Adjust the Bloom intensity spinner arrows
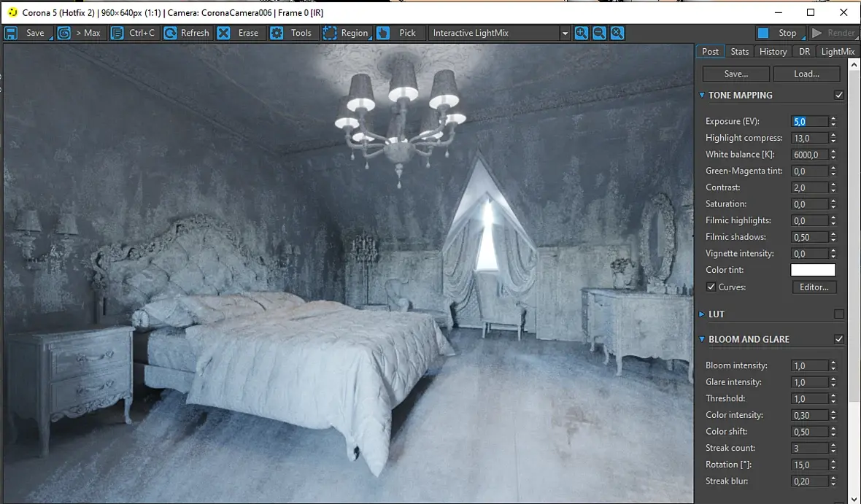The height and width of the screenshot is (504, 861). pos(833,365)
